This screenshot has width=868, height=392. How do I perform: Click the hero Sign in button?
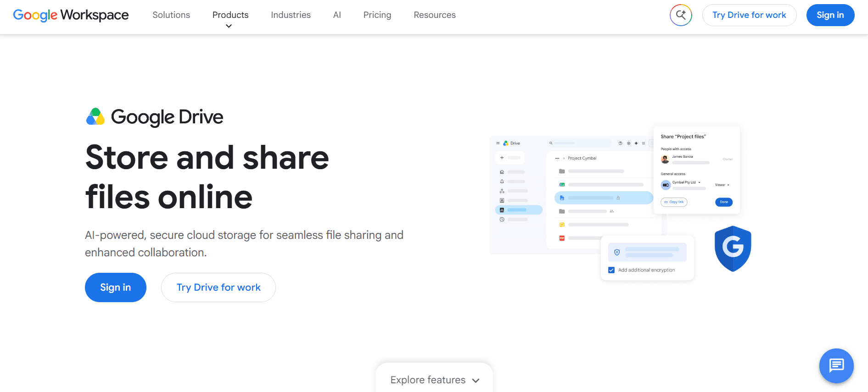[116, 287]
